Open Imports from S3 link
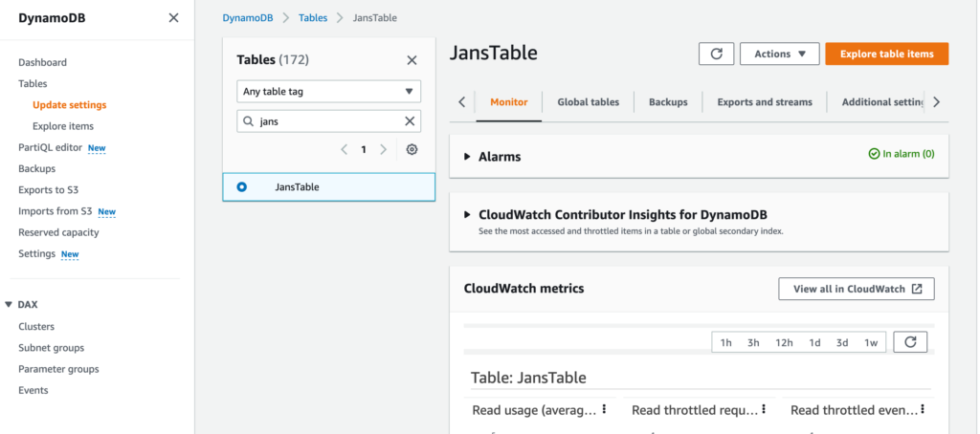This screenshot has width=980, height=434. click(55, 211)
